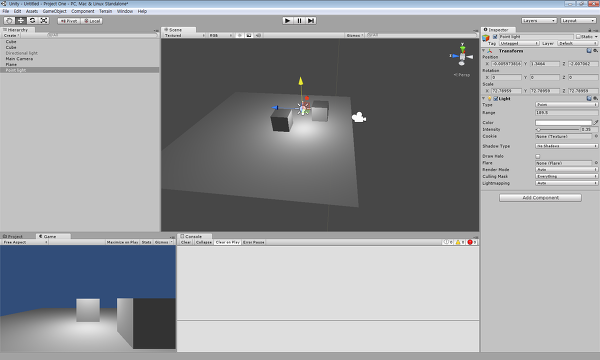600x360 pixels.
Task: Toggle the Light component enabled checkbox
Action: [x=496, y=99]
